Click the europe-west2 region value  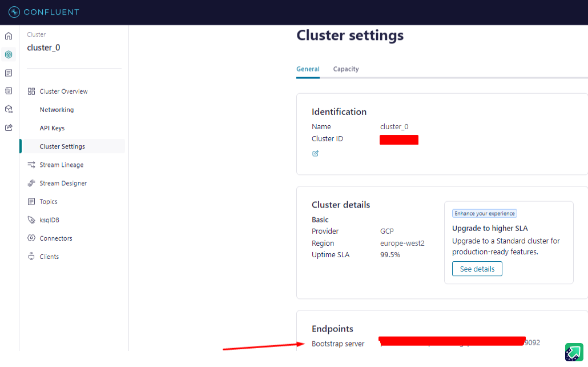(x=402, y=243)
